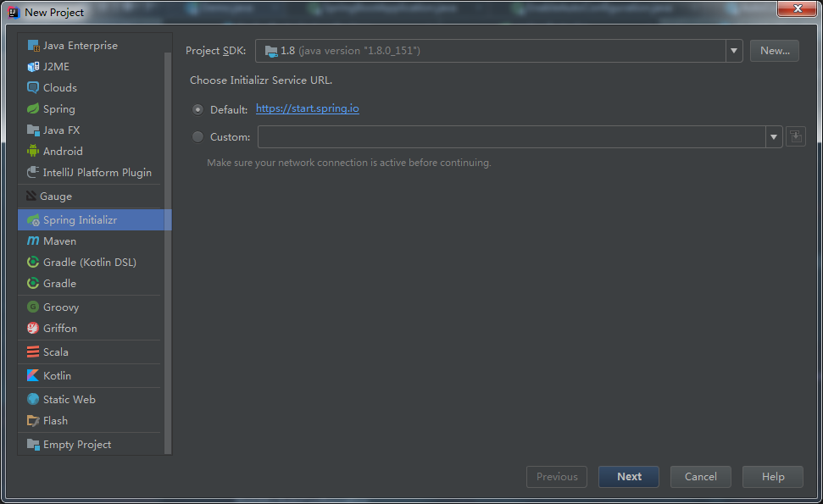
Task: Click the New... SDK button
Action: [775, 51]
